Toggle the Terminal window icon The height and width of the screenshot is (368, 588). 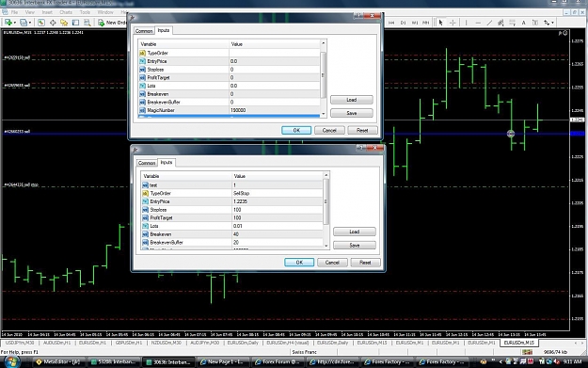coord(76,23)
